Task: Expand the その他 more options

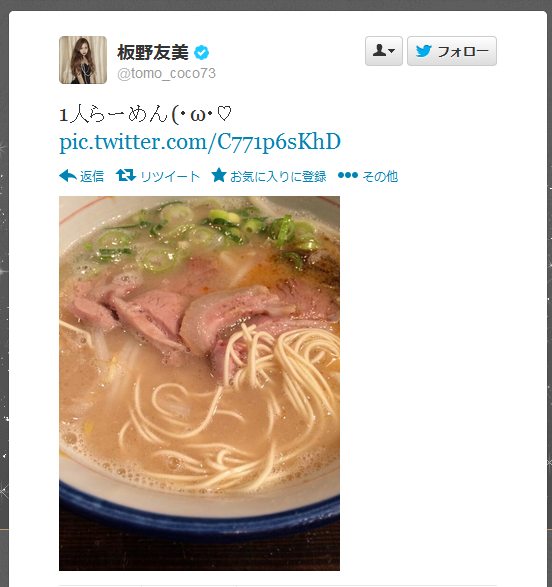Action: (x=380, y=176)
